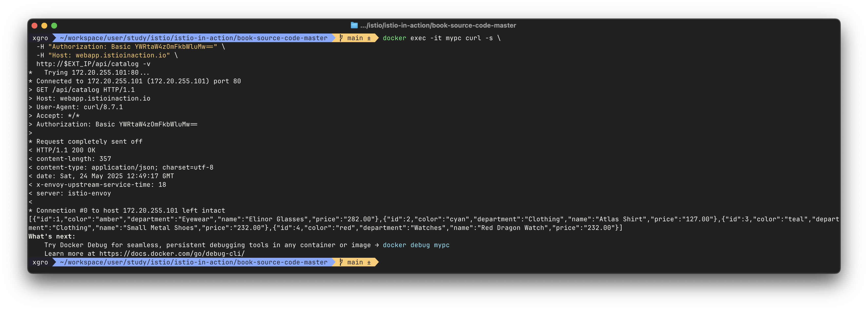Open the docs.docker.com/go/debug-cli link
Screen dimensions: 868x310
172,254
